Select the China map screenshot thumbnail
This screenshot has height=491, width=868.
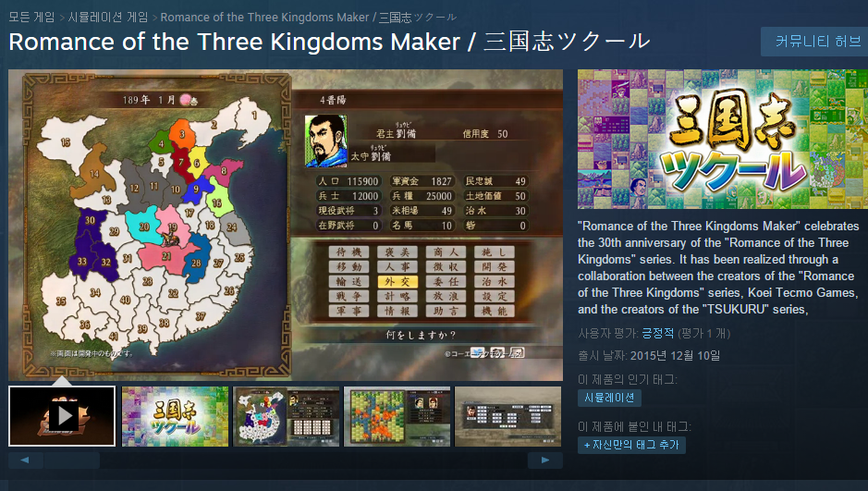[x=287, y=416]
